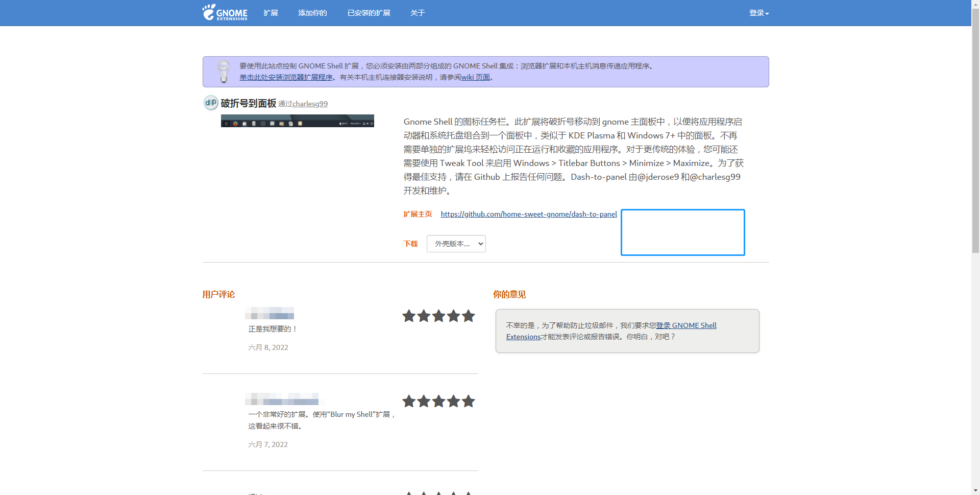Click the 下载 label
Image resolution: width=980 pixels, height=495 pixels.
coord(410,244)
